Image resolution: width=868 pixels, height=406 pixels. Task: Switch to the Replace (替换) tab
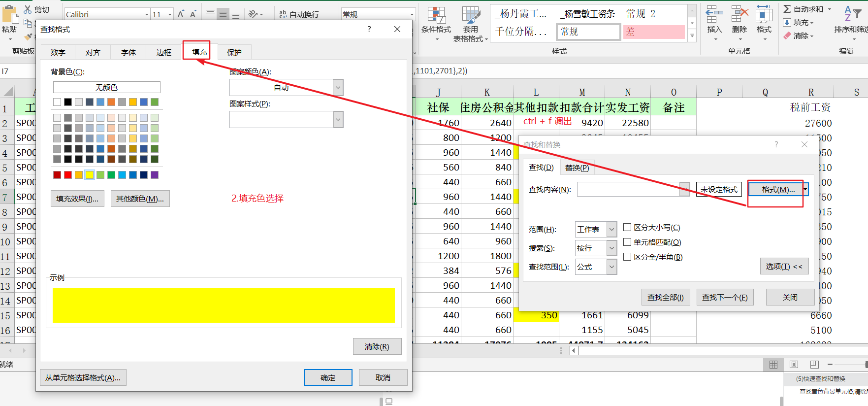(577, 168)
